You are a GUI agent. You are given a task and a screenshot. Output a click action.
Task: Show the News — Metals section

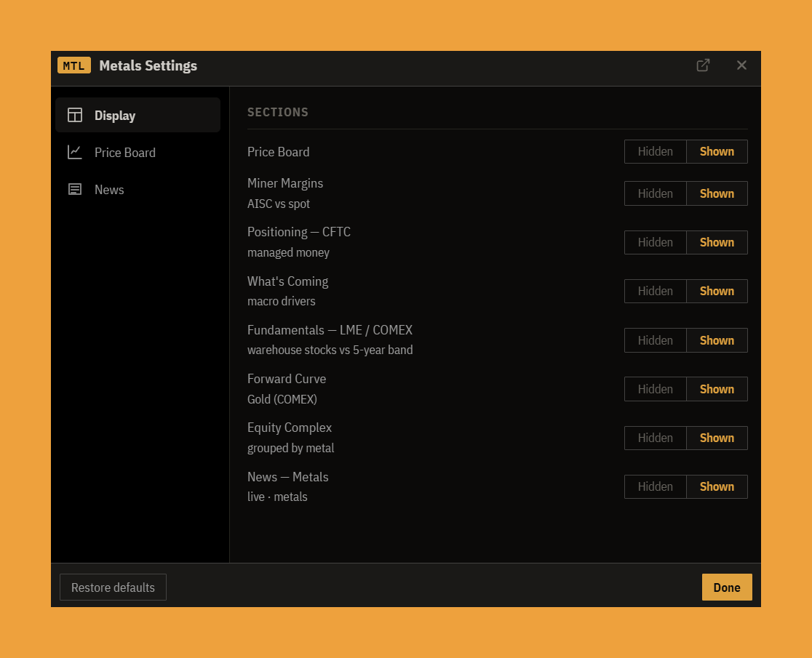[717, 487]
